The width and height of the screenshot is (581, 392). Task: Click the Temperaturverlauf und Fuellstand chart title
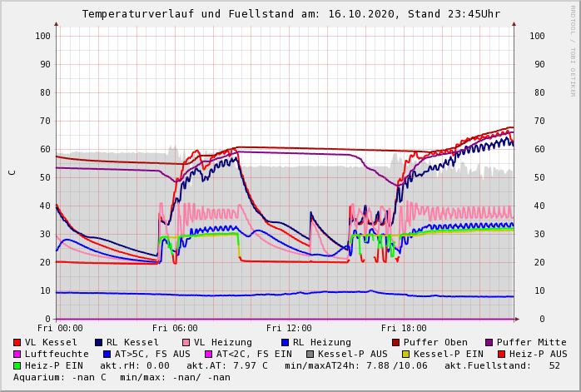point(290,14)
